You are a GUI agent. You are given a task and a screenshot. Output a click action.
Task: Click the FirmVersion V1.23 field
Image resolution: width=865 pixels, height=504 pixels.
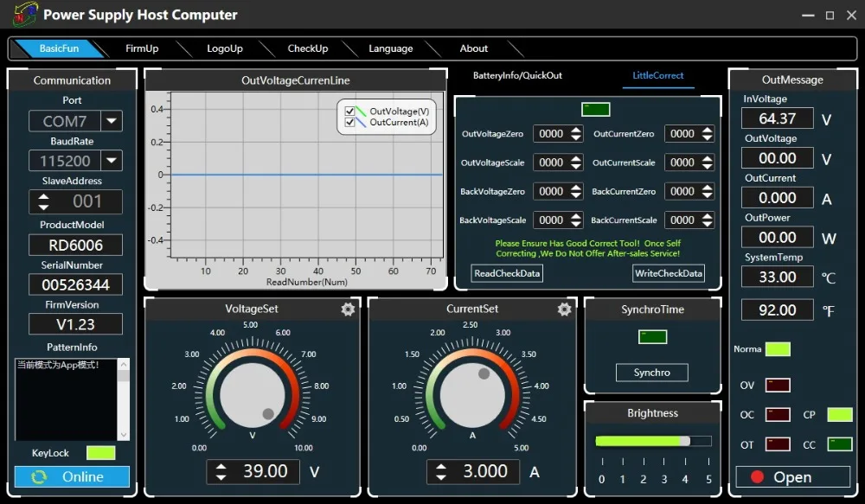point(75,324)
